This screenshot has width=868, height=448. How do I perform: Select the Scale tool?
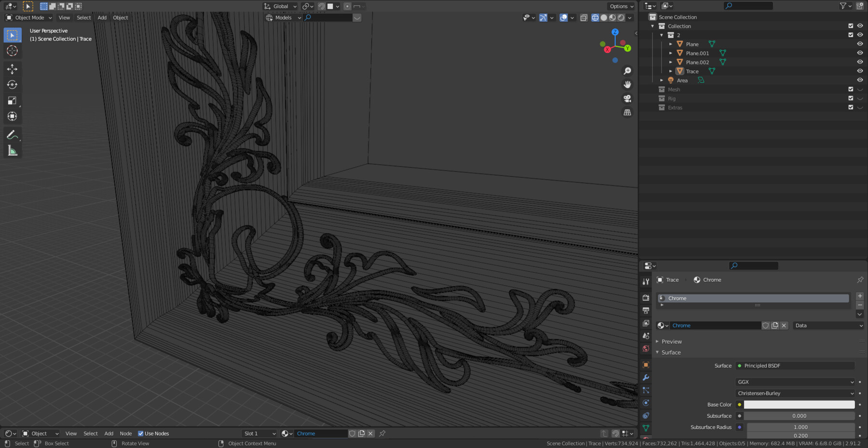[x=12, y=101]
